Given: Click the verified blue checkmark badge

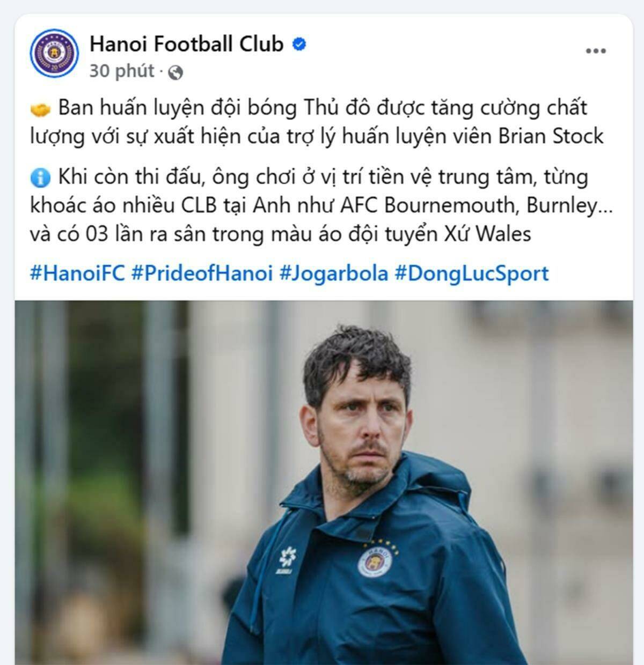Looking at the screenshot, I should click(x=300, y=45).
